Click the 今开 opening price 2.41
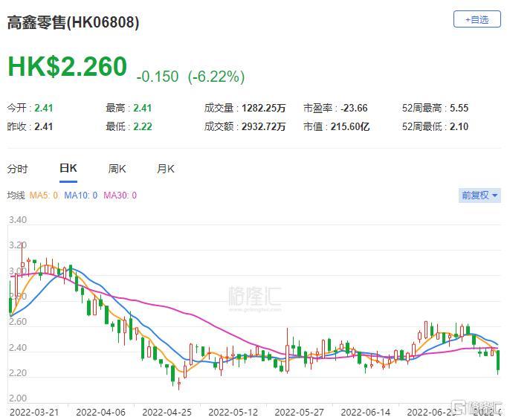 click(44, 108)
